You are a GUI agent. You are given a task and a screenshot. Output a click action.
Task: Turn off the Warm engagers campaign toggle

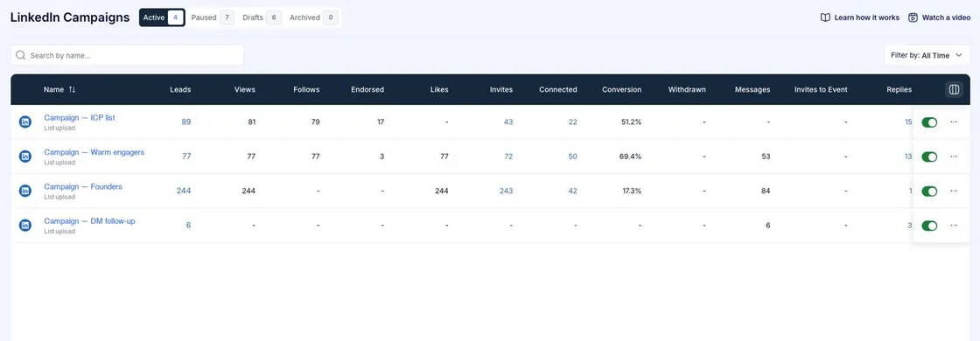pos(929,157)
